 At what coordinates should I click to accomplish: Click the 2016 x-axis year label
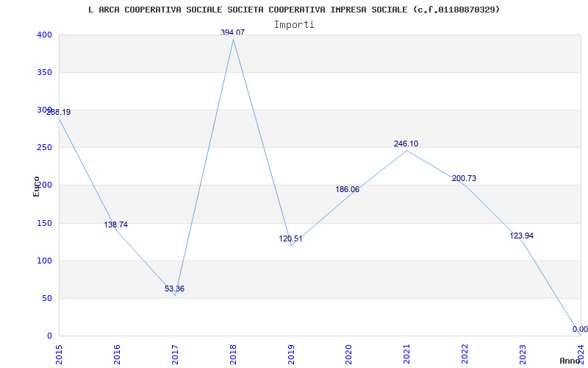coord(117,354)
